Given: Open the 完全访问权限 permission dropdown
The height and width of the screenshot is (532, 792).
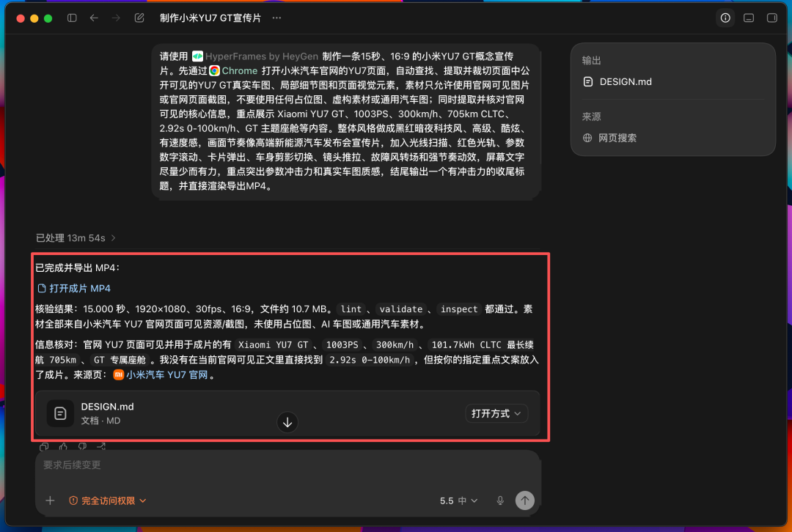Looking at the screenshot, I should [x=108, y=500].
